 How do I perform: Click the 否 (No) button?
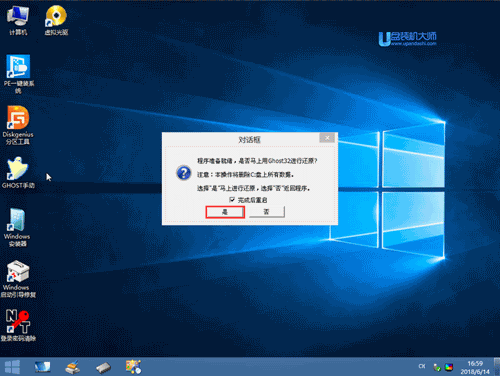(267, 212)
